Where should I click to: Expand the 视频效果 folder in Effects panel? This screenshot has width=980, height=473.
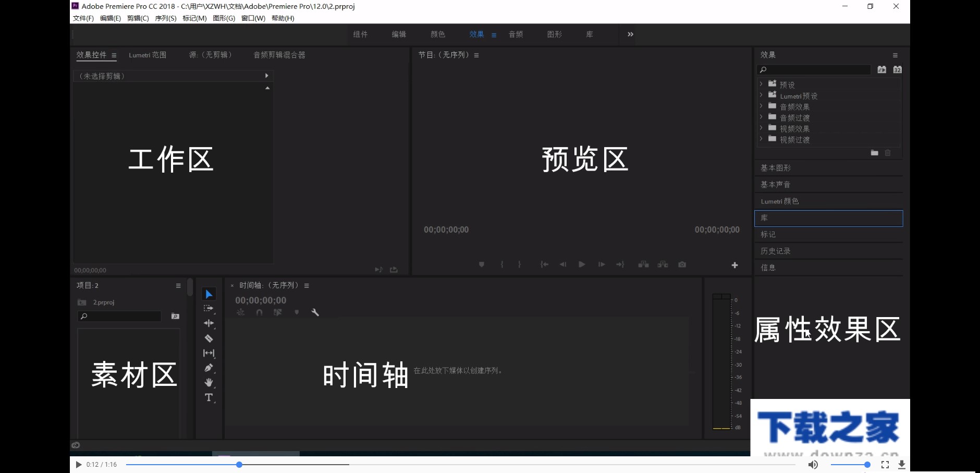[x=762, y=128]
